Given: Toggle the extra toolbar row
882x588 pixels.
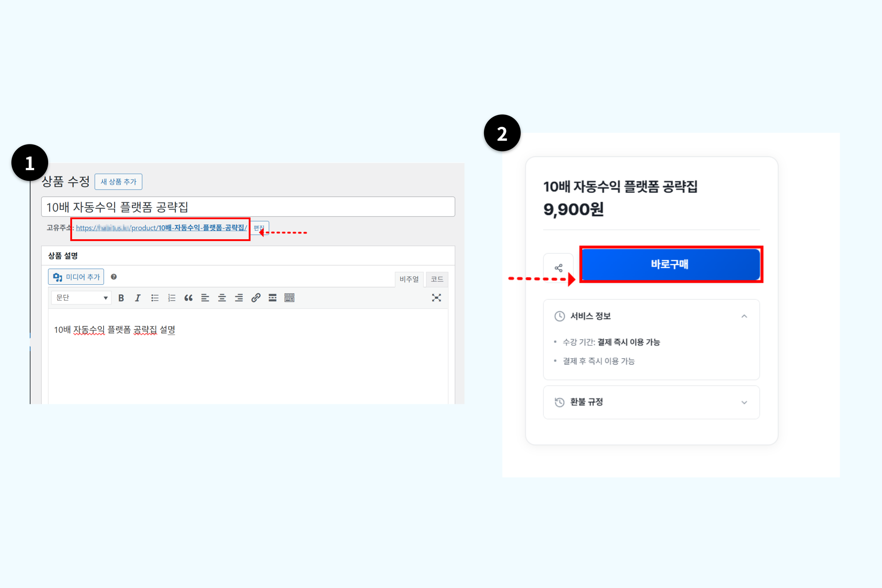Looking at the screenshot, I should click(x=290, y=298).
